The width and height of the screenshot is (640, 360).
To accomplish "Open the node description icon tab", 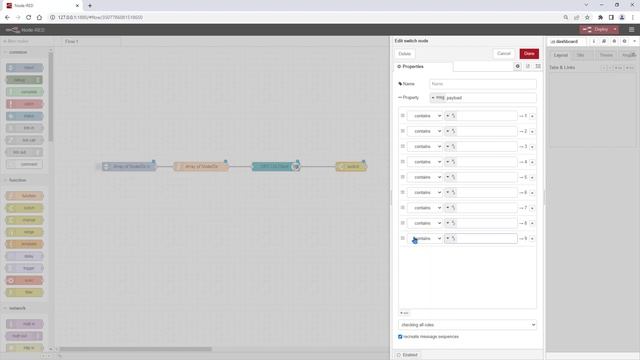I will coord(528,66).
